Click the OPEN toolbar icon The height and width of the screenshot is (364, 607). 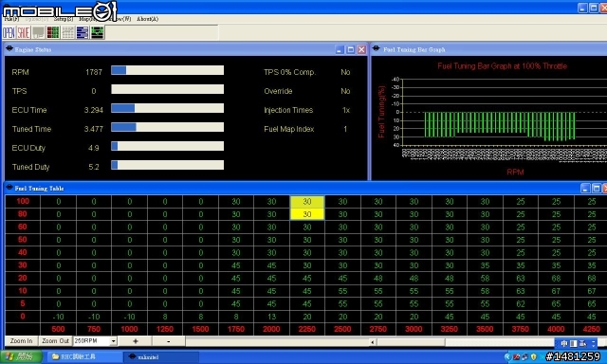tap(9, 32)
